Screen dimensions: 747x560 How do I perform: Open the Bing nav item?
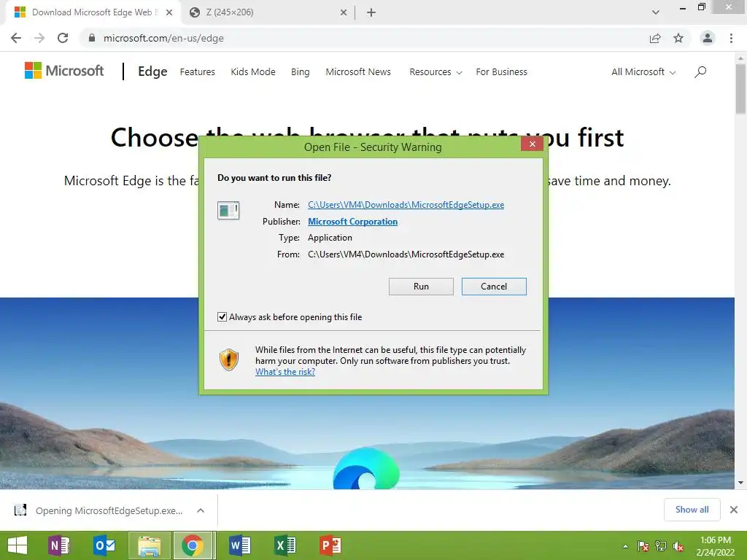tap(300, 72)
